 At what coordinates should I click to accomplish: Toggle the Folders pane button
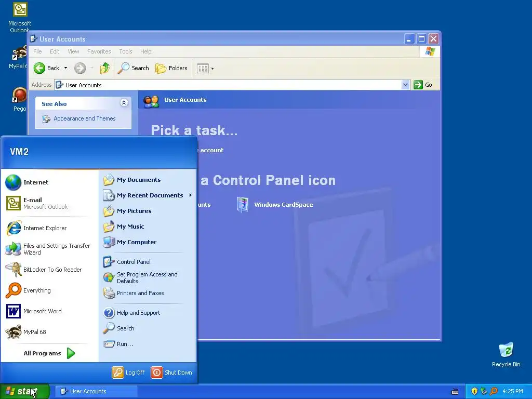click(x=171, y=68)
